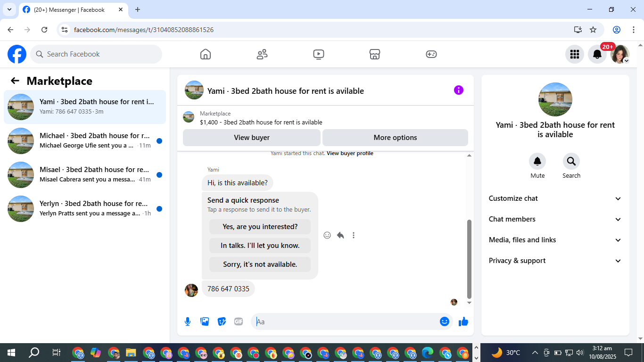Attach a file with the photo icon

(x=205, y=321)
